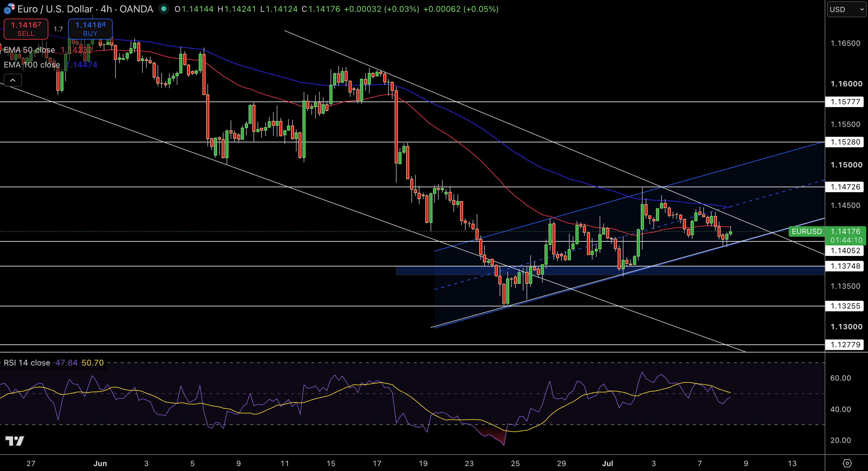Click the 60.00 RSI scale label
868x471 pixels.
tap(841, 378)
